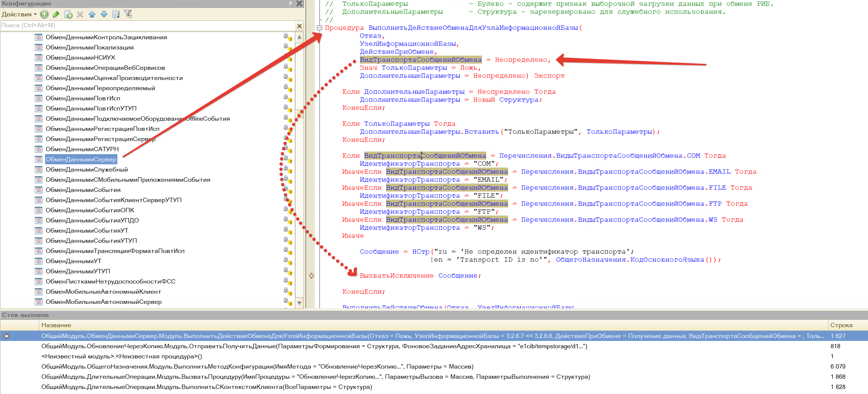Viewport: 868px width, 394px height.
Task: Click on ИдентификаторТранспорта = "FTP" line
Action: [429, 212]
